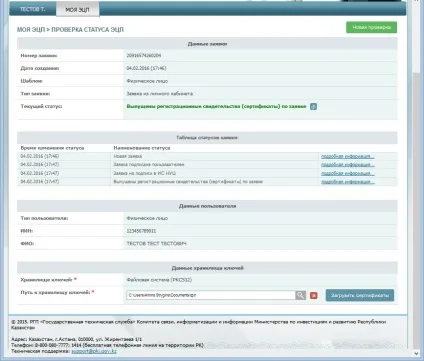Click the Загрузить сертификаты button
The width and height of the screenshot is (424, 361).
coord(360,295)
